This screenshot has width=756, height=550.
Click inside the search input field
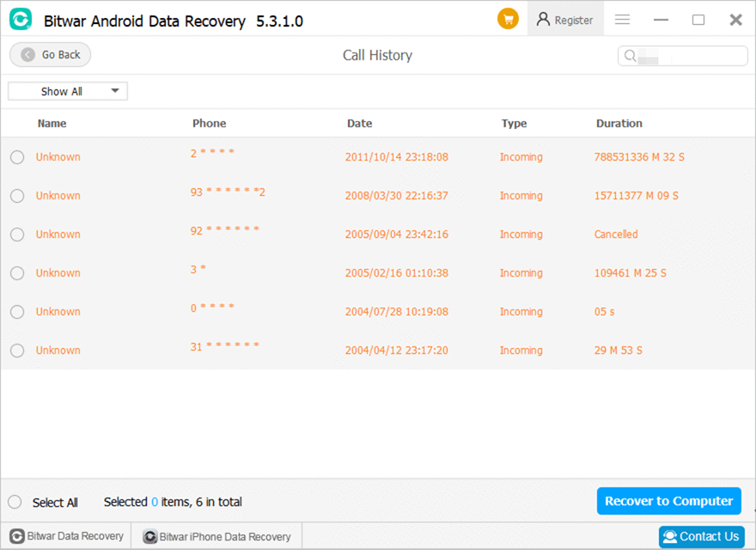(x=687, y=55)
